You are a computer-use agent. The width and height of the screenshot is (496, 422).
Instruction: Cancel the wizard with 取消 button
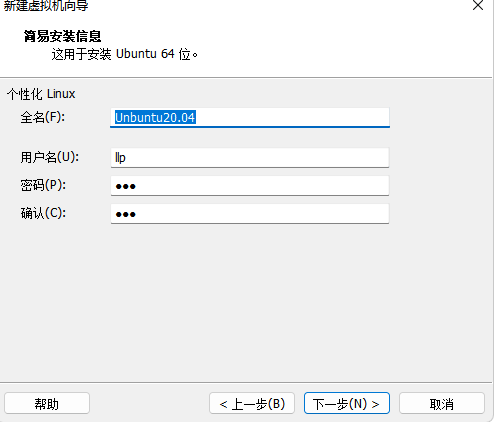tap(442, 403)
